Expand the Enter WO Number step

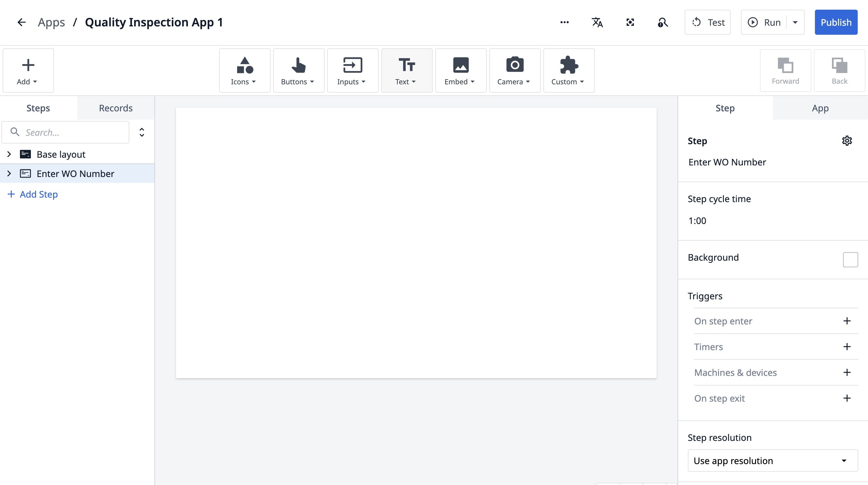(9, 173)
